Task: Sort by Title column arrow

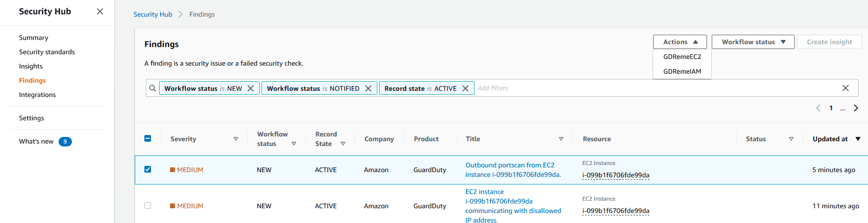Action: click(561, 139)
